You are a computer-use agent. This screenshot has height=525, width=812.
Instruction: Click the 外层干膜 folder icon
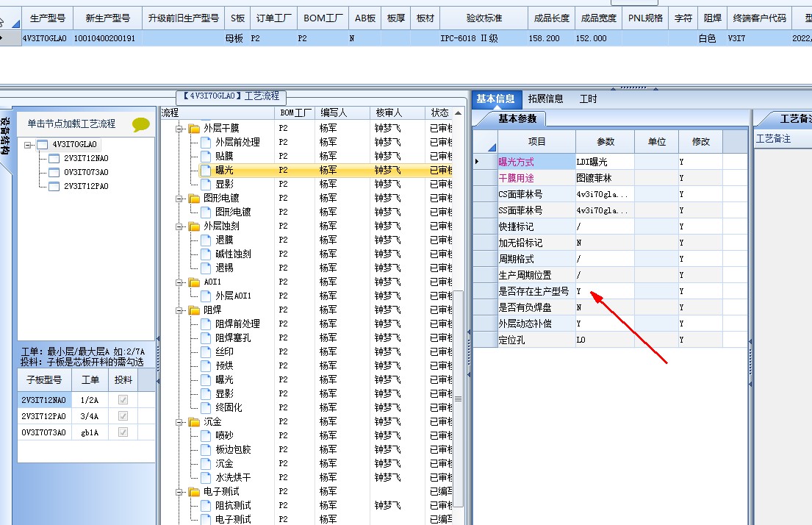pos(194,128)
